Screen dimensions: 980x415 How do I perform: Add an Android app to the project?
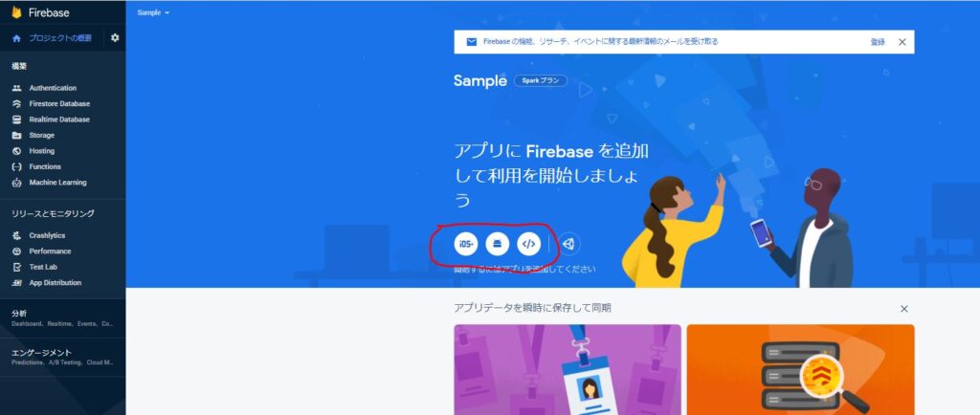coord(498,244)
